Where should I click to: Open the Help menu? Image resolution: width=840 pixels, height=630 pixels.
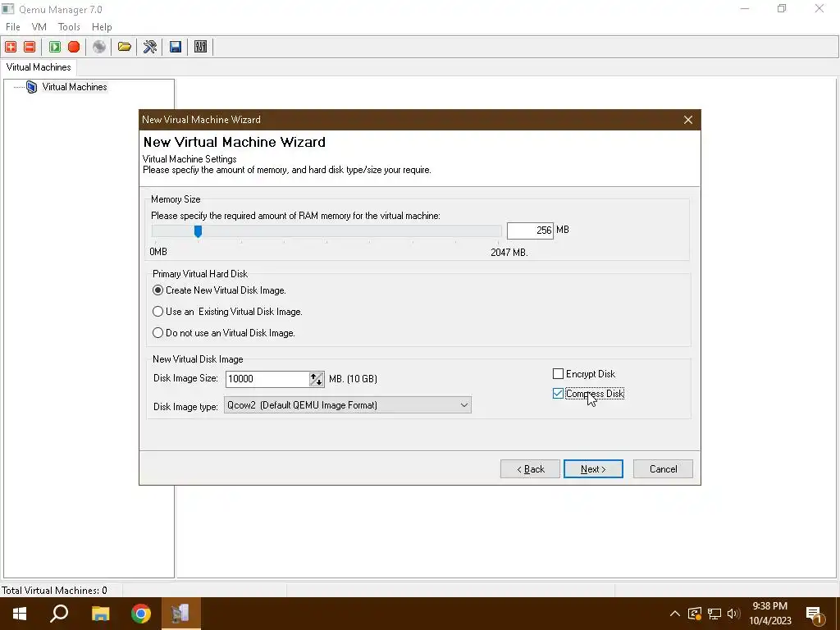[x=102, y=27]
